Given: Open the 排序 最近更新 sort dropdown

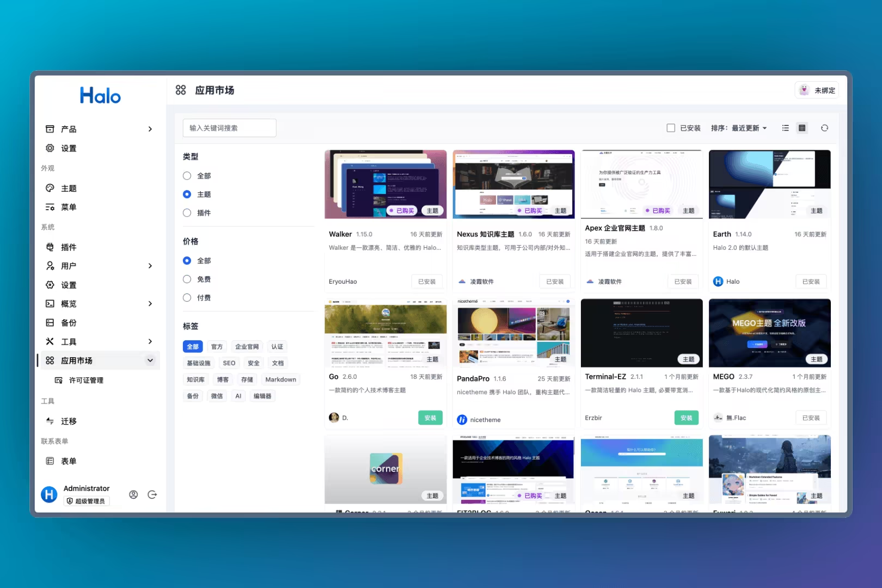Looking at the screenshot, I should pos(739,128).
